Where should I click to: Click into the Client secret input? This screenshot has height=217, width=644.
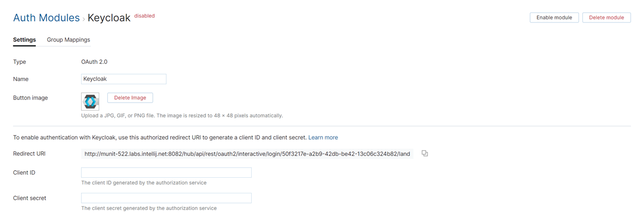[166, 198]
